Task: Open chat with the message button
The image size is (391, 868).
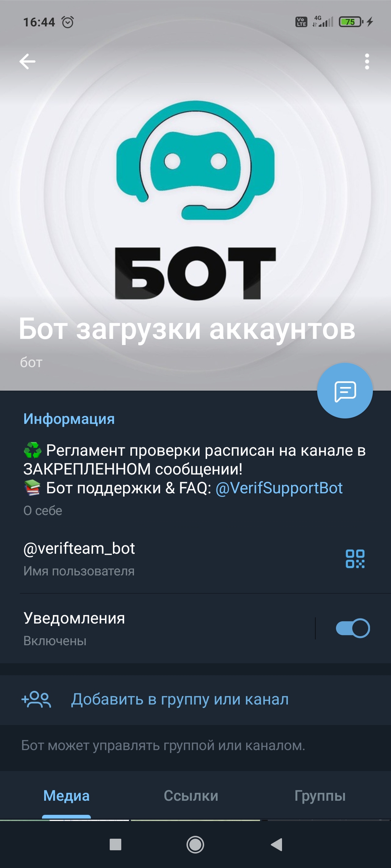Action: (345, 391)
